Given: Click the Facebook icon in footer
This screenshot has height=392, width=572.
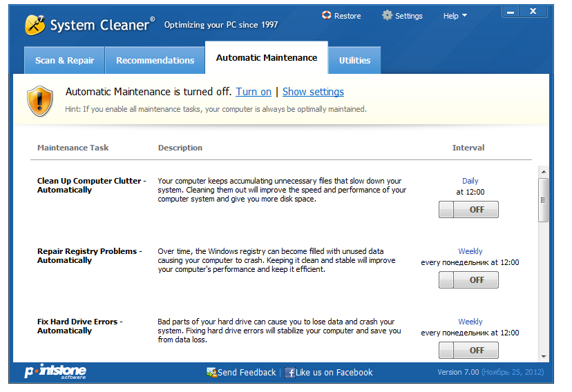Looking at the screenshot, I should (290, 373).
